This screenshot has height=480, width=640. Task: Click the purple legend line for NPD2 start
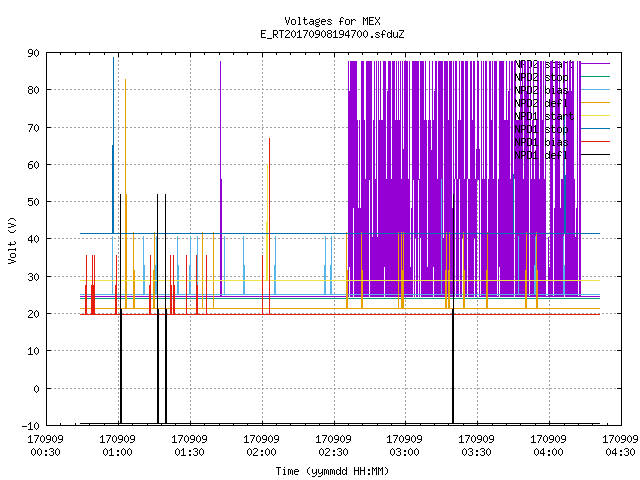tap(595, 64)
